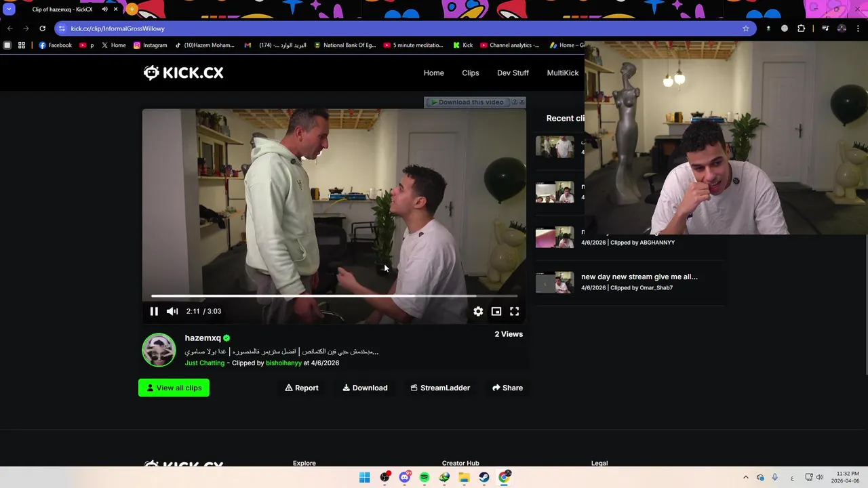Open the Windows Start menu

tap(365, 477)
